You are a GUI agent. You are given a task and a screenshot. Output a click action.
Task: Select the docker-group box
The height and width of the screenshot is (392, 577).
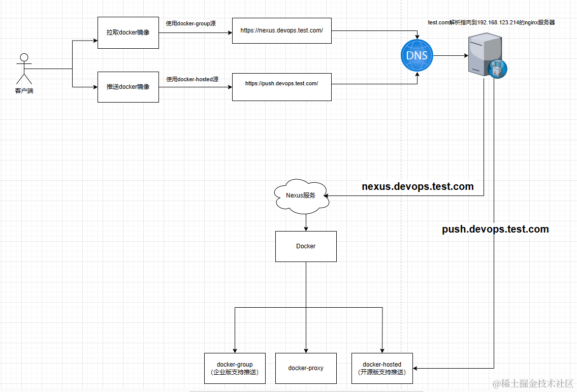(x=235, y=368)
